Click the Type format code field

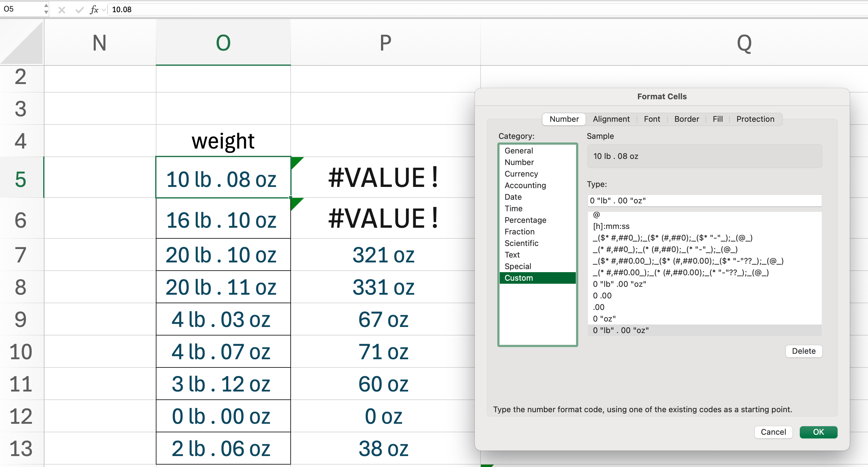tap(704, 201)
